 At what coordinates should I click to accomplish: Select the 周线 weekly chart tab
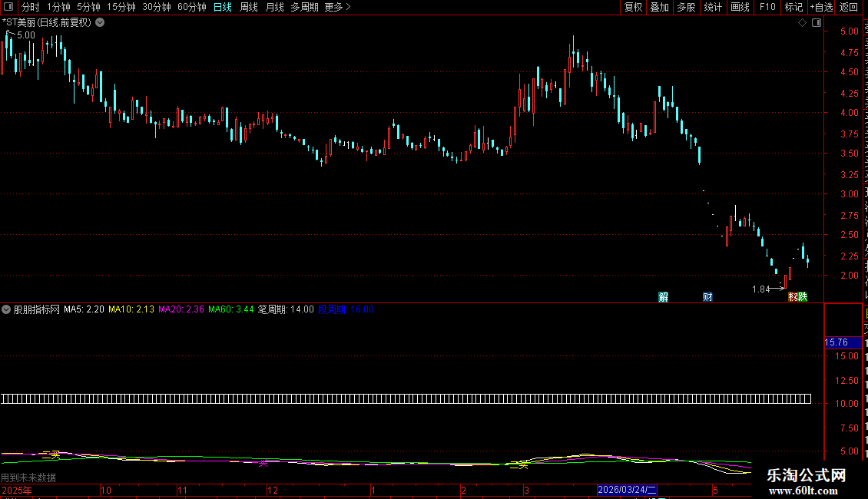[x=249, y=7]
